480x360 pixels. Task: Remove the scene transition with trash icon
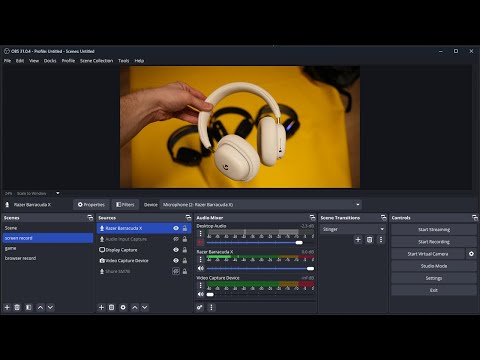tap(369, 240)
